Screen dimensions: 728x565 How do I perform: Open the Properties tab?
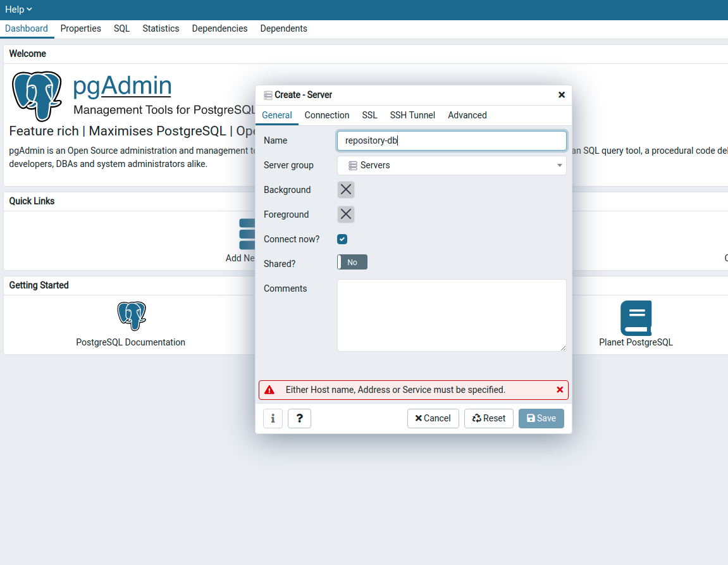pos(81,28)
